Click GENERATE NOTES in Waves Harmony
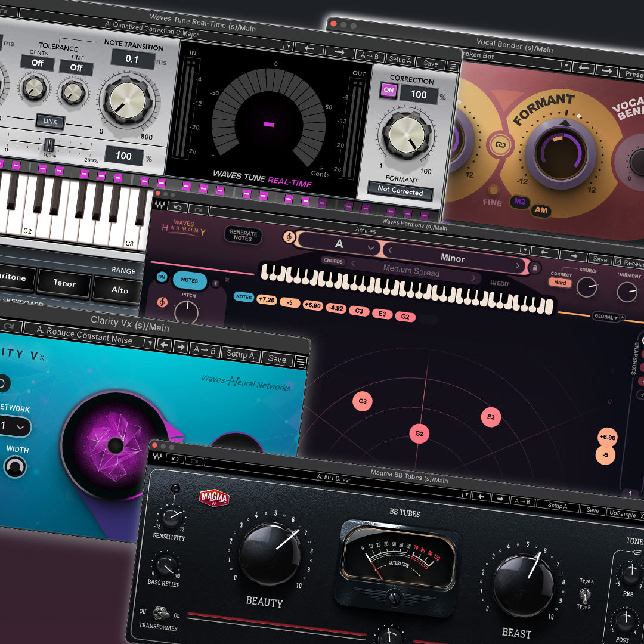Viewport: 644px width, 644px height. point(243,236)
